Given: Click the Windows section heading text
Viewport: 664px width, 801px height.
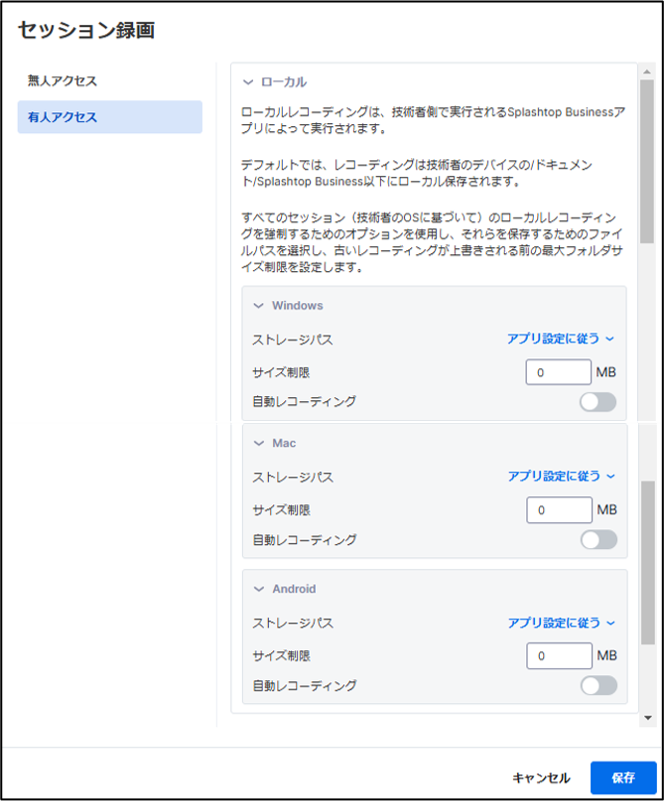Looking at the screenshot, I should (297, 305).
